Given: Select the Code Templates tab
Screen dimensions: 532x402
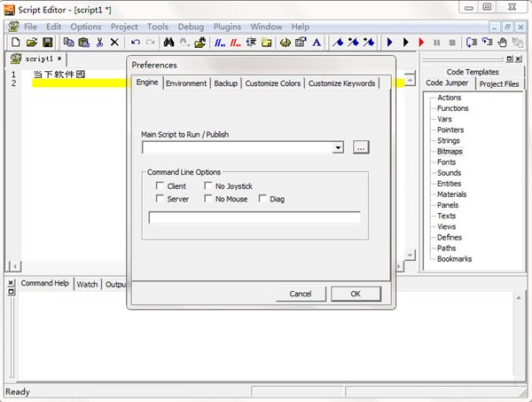Looking at the screenshot, I should tap(473, 72).
